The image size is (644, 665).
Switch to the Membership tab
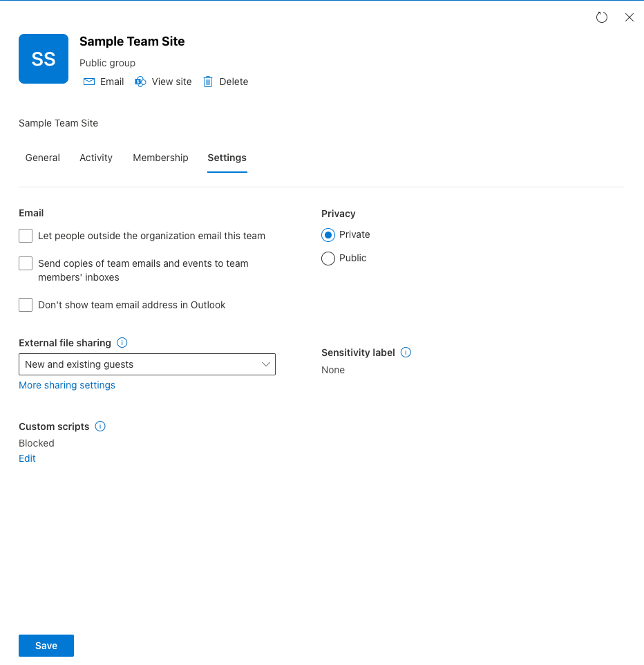point(160,158)
